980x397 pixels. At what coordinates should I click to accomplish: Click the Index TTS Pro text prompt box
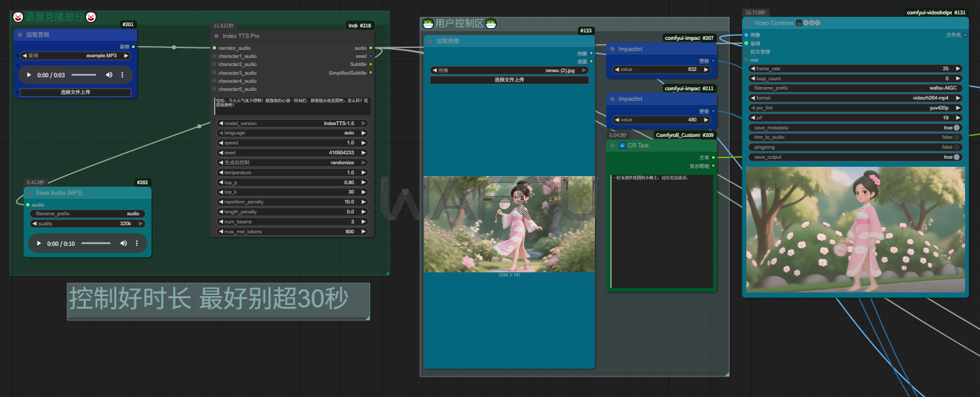coord(293,106)
